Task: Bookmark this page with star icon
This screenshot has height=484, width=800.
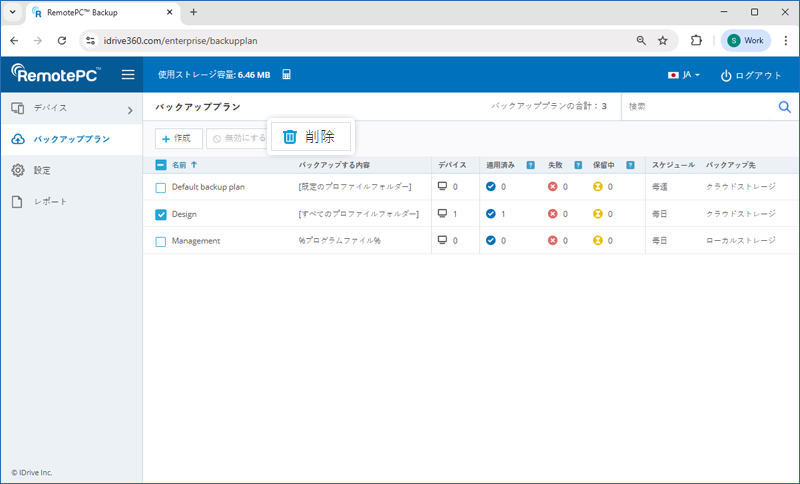Action: point(663,41)
